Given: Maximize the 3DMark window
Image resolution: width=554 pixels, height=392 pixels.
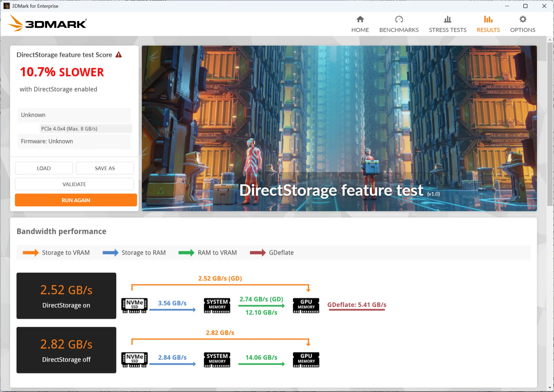Looking at the screenshot, I should (x=525, y=6).
